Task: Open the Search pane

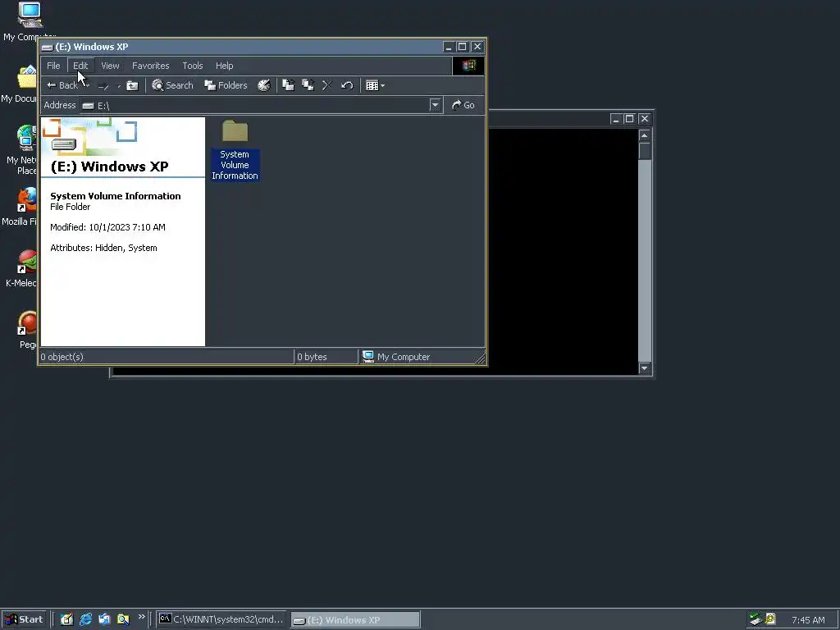Action: 172,85
